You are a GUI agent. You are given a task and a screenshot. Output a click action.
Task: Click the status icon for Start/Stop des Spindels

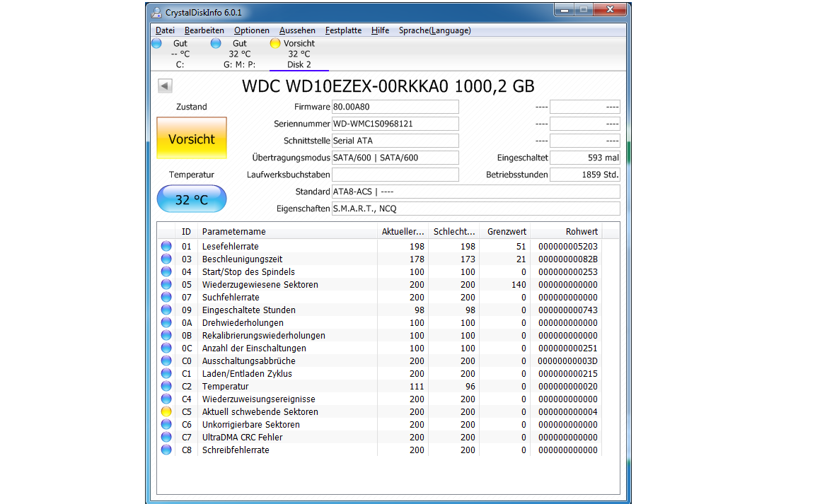[166, 271]
